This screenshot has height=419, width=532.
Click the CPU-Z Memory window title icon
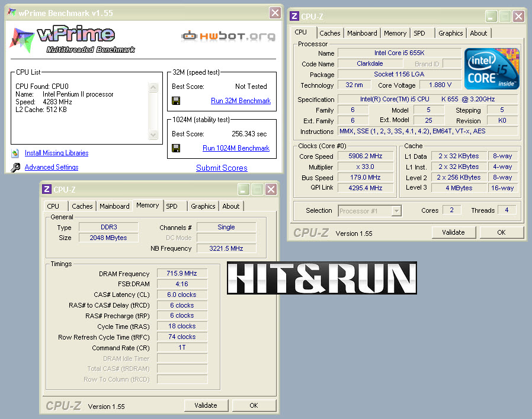[x=47, y=190]
